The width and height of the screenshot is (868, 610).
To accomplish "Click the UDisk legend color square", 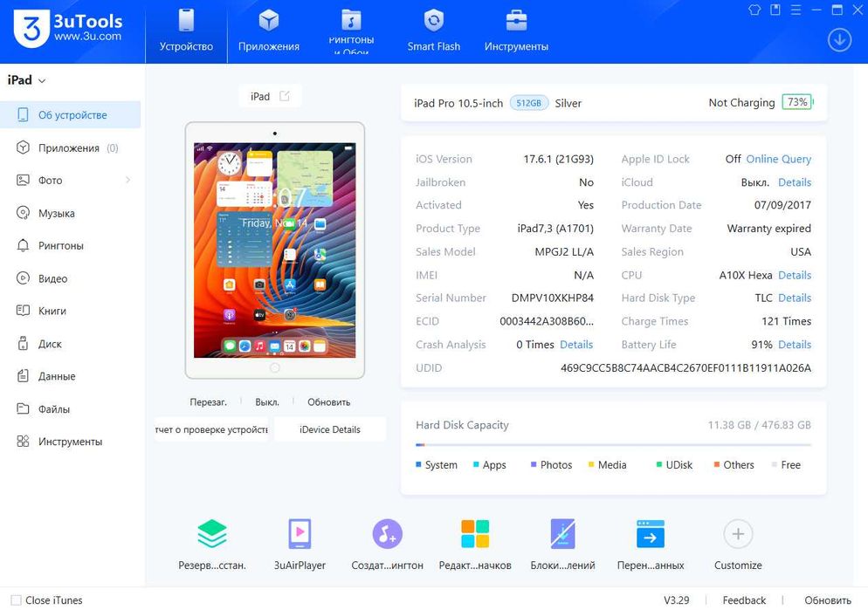I will point(659,464).
